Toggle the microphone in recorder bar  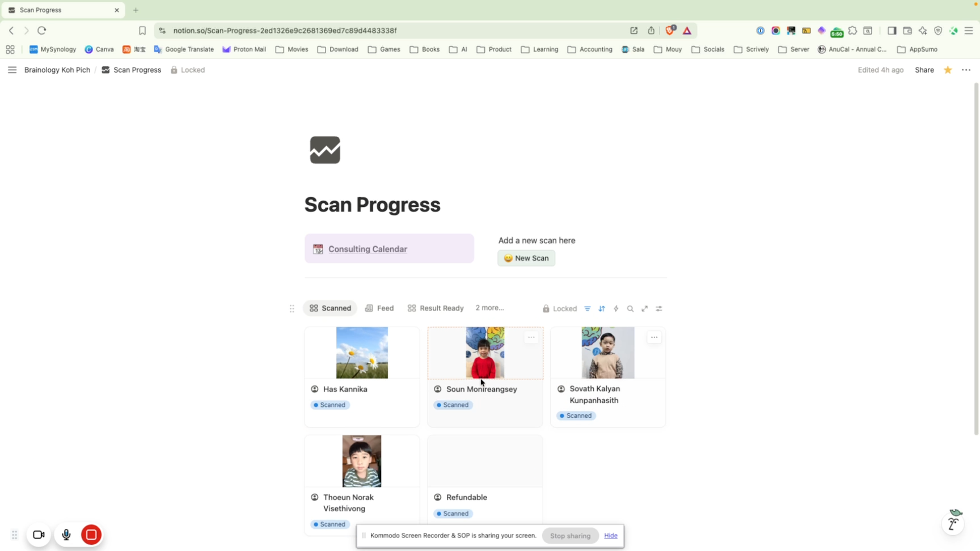coord(66,535)
